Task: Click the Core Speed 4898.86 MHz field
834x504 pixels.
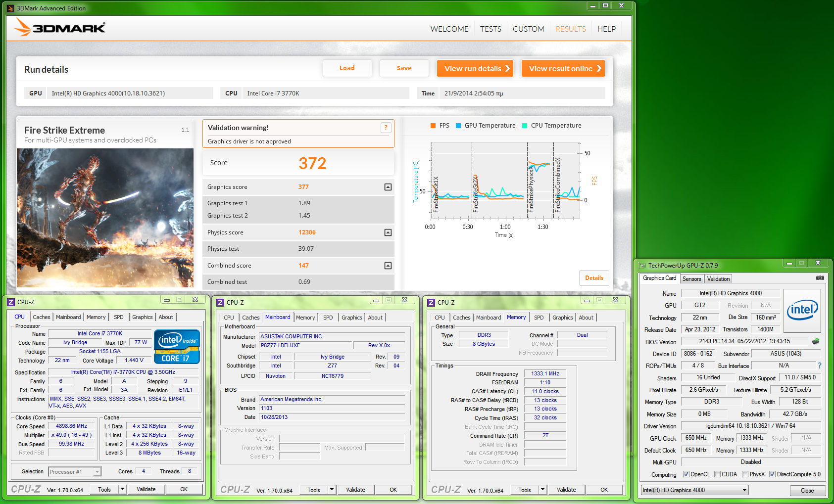Action: click(72, 426)
